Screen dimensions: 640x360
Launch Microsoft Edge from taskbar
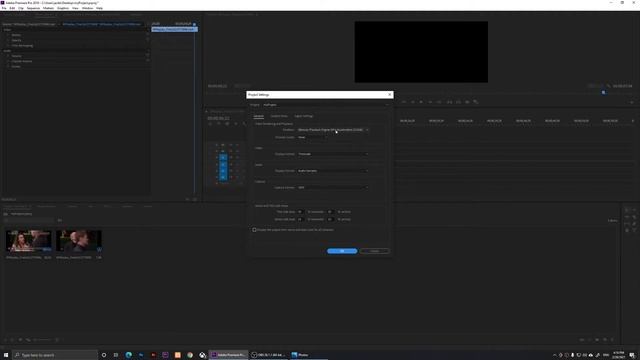coord(129,355)
